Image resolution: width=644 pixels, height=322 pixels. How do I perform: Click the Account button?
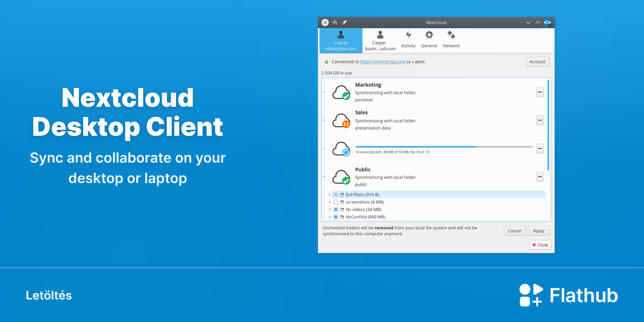(538, 62)
